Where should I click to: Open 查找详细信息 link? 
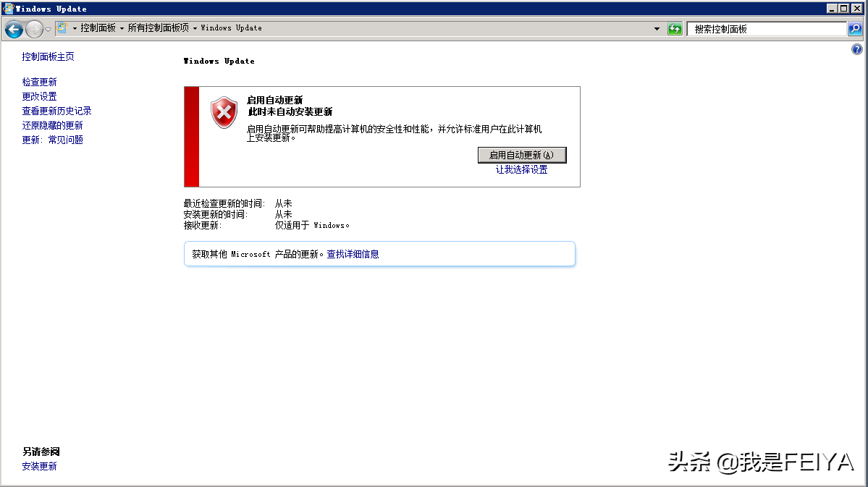[353, 254]
